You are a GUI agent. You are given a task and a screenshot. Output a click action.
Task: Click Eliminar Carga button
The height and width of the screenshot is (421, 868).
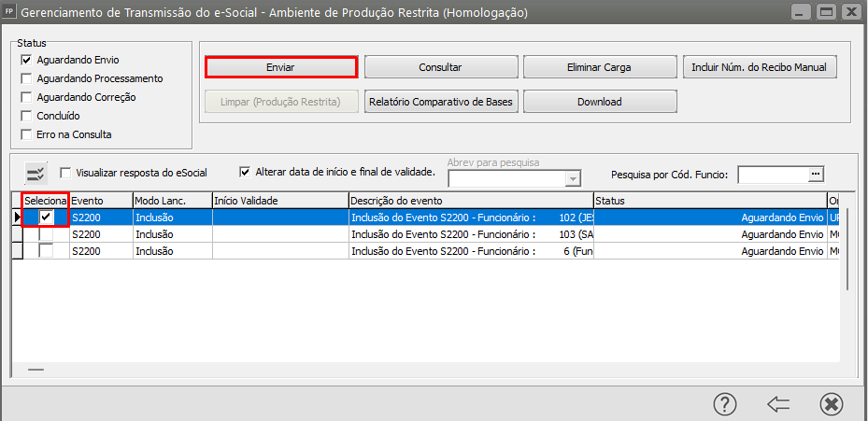[x=600, y=67]
